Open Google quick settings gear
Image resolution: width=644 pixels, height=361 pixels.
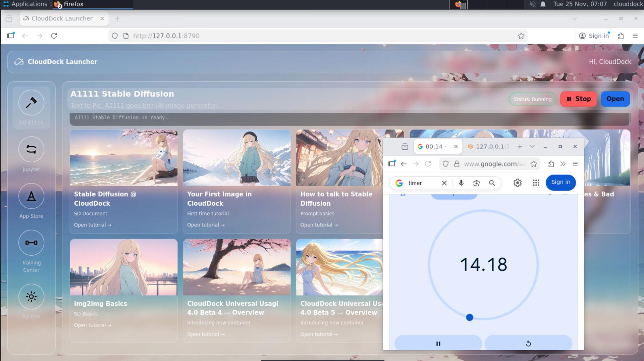(517, 183)
